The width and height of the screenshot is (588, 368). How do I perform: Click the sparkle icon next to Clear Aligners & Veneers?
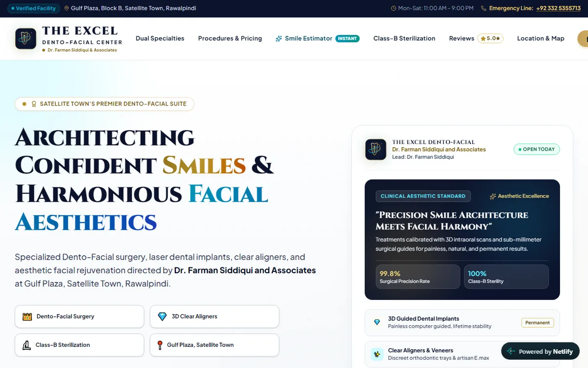(377, 354)
